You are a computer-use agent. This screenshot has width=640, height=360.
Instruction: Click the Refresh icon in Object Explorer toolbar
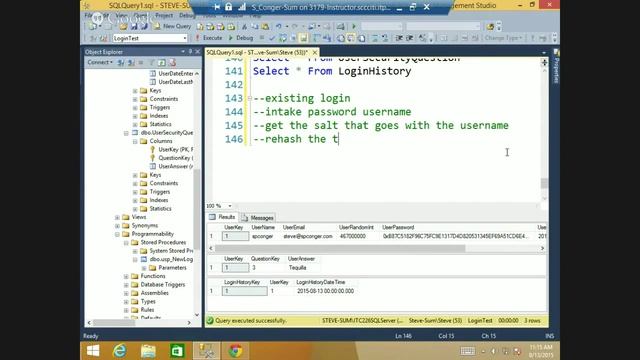pos(162,62)
